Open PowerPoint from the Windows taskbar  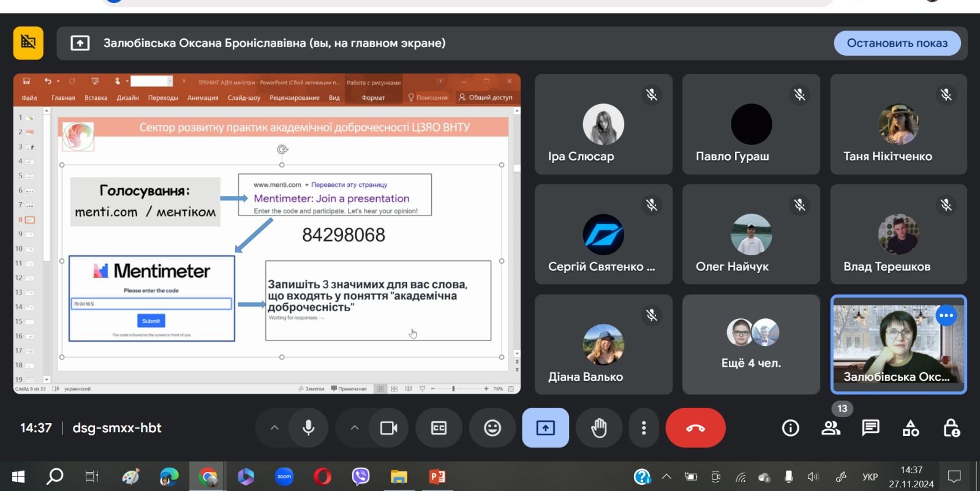pyautogui.click(x=437, y=476)
